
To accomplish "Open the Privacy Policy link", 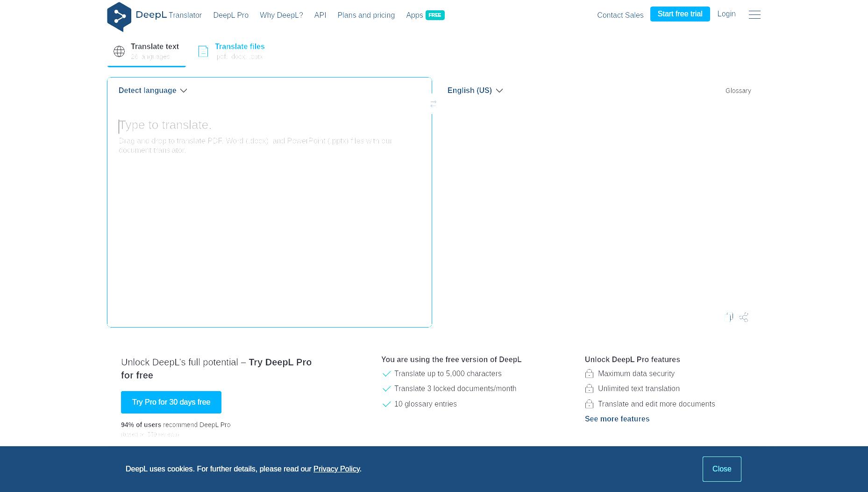I will 336,469.
